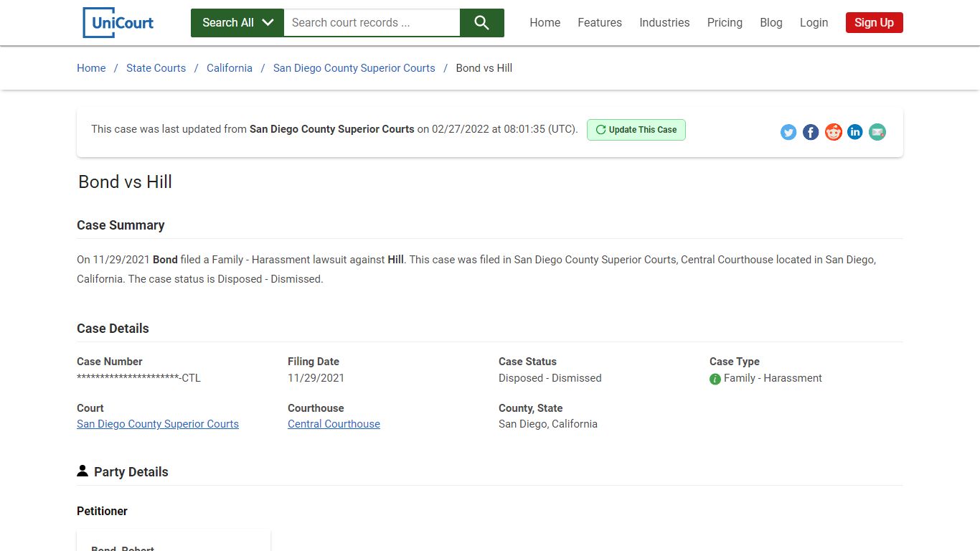Click the Case Details heading

113,329
